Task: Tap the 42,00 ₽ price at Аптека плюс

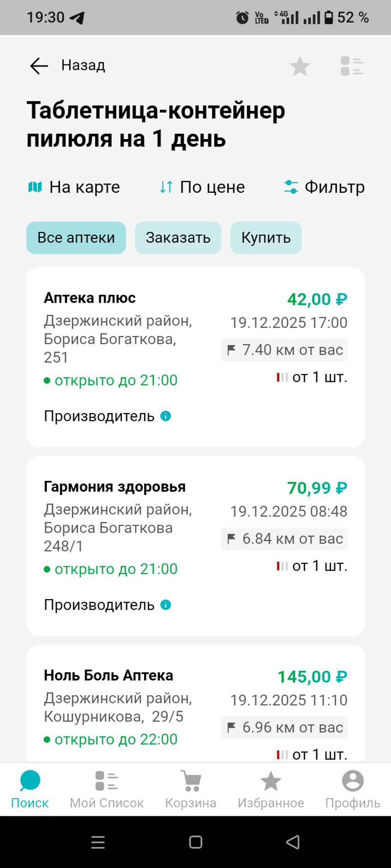Action: 317,299
